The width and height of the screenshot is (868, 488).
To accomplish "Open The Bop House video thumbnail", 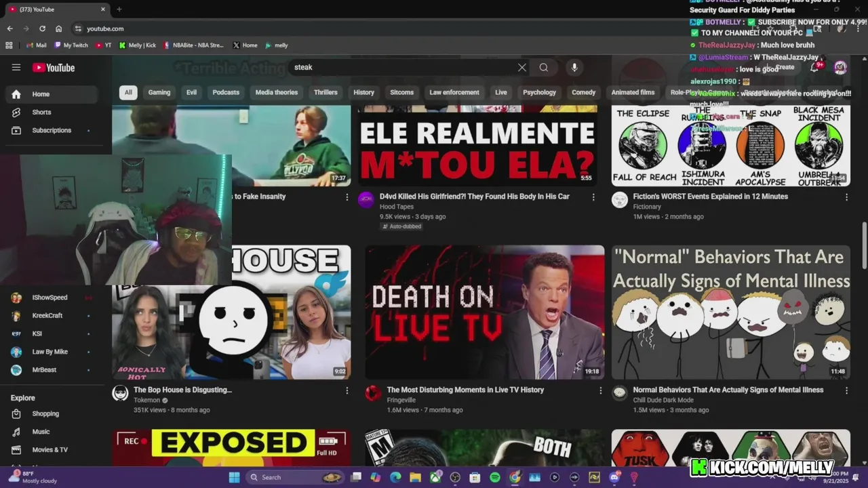I will (x=231, y=312).
